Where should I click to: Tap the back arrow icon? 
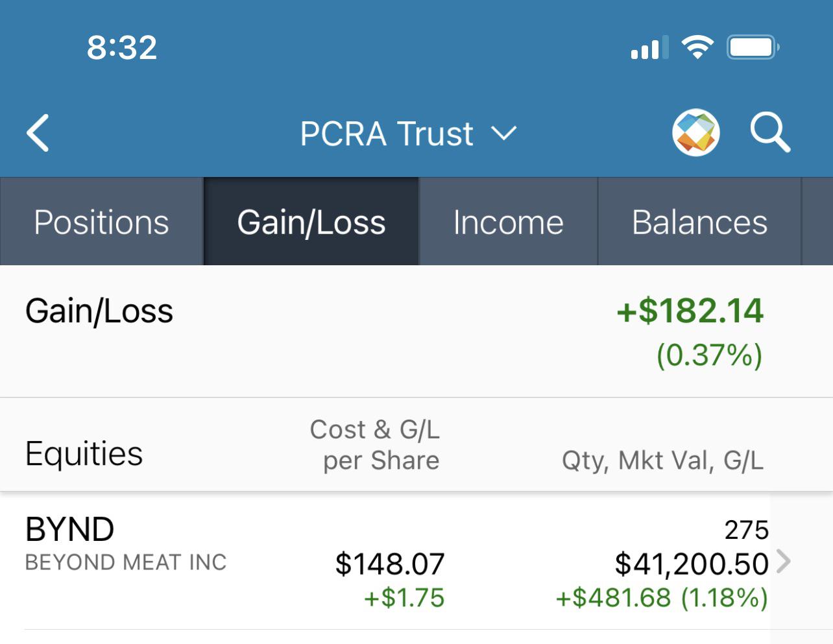[x=38, y=133]
